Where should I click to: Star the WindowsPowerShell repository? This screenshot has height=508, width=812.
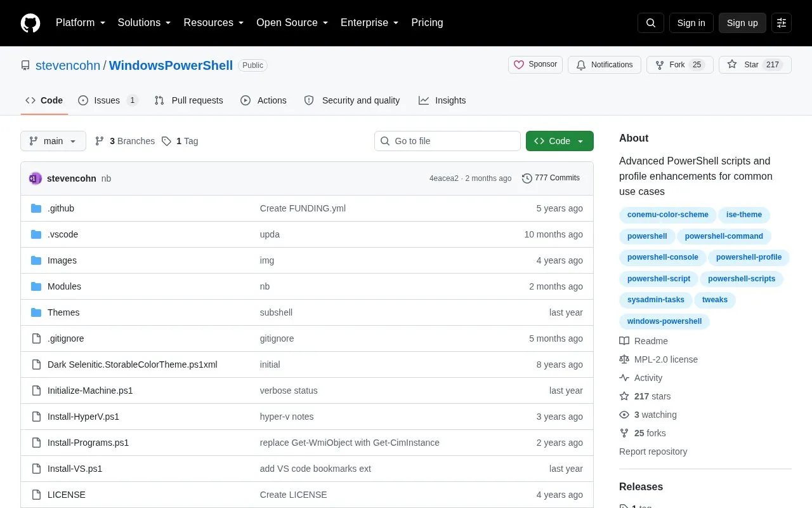(x=755, y=65)
